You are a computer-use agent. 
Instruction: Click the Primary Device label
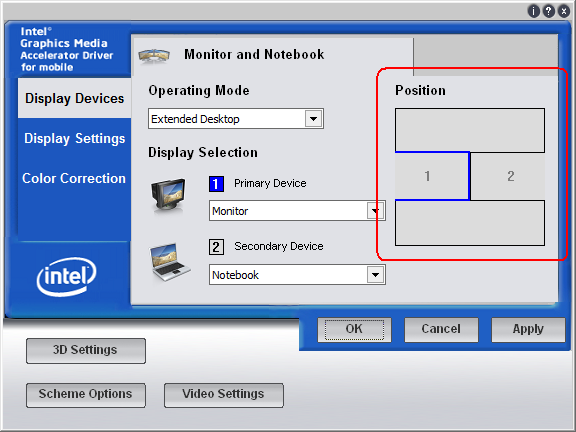(270, 183)
